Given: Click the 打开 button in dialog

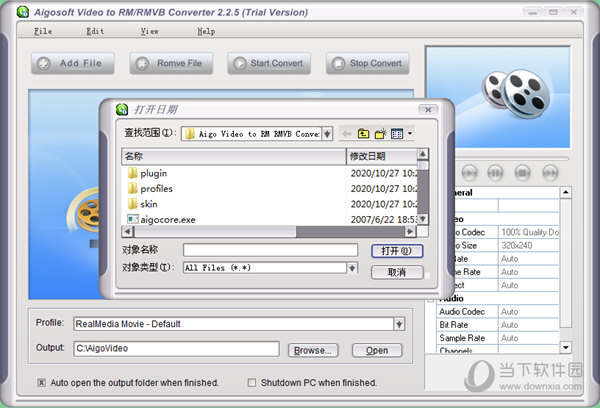Looking at the screenshot, I should click(x=397, y=251).
